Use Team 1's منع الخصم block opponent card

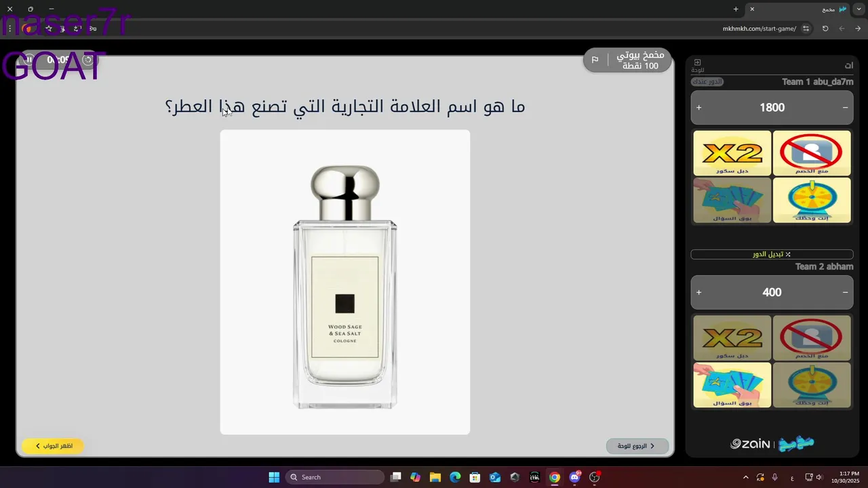point(812,153)
